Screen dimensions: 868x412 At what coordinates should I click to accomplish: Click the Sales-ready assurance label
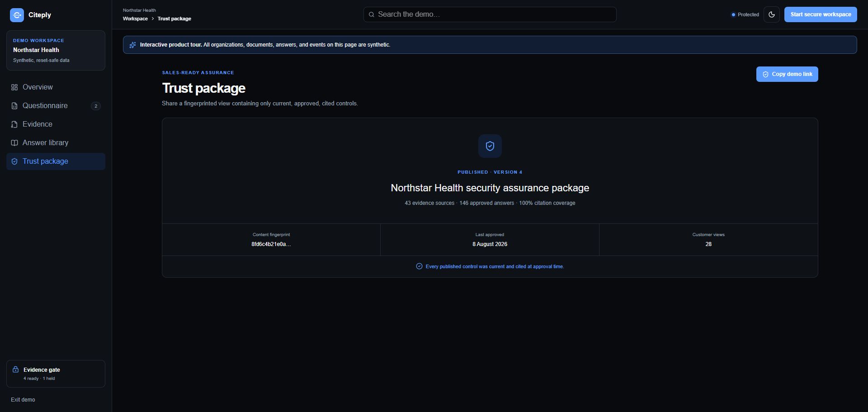point(198,73)
